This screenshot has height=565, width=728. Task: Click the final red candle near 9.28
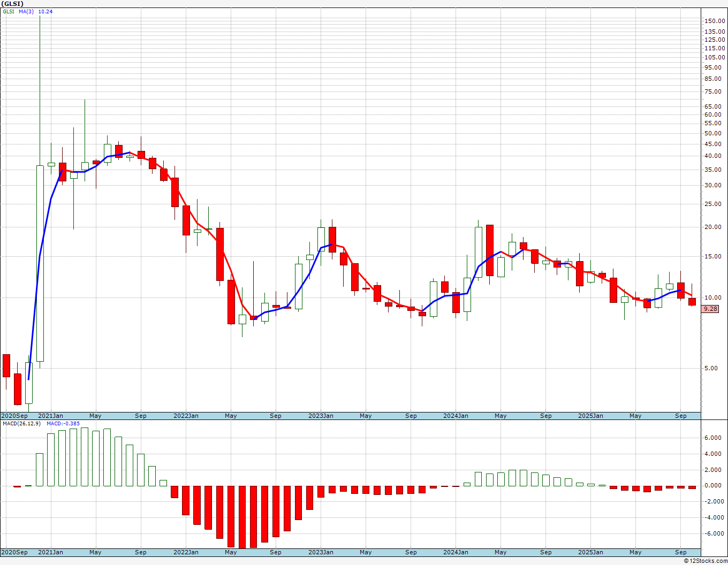tap(692, 302)
